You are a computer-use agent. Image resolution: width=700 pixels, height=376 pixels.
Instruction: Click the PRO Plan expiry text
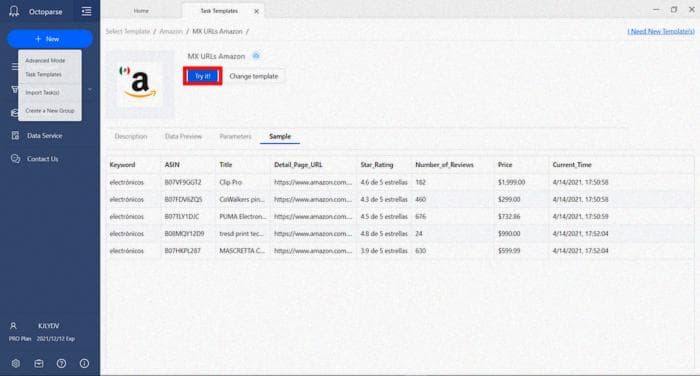click(x=42, y=338)
